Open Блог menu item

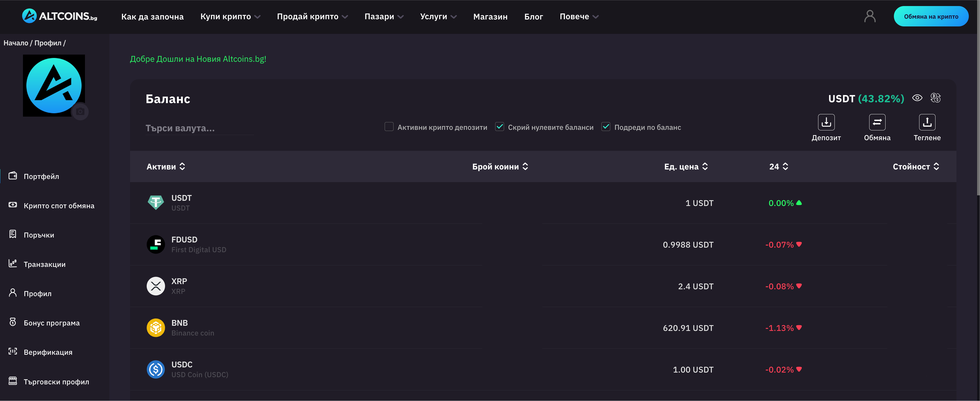click(x=533, y=17)
